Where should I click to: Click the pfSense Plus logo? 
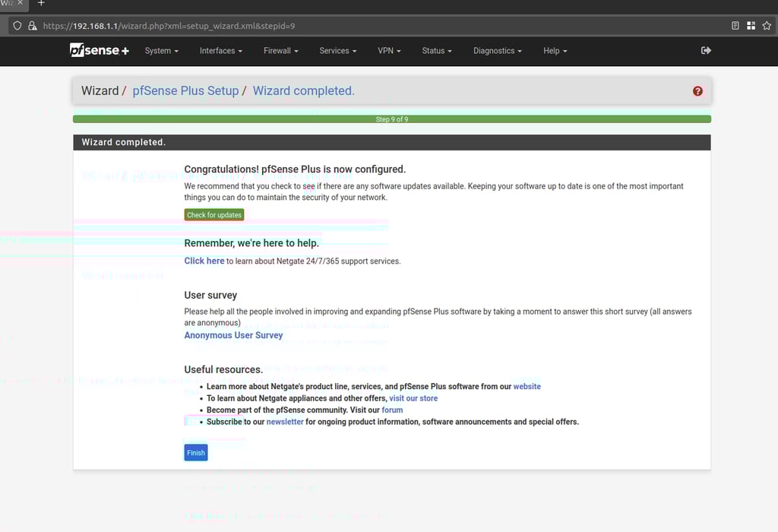[x=100, y=50]
